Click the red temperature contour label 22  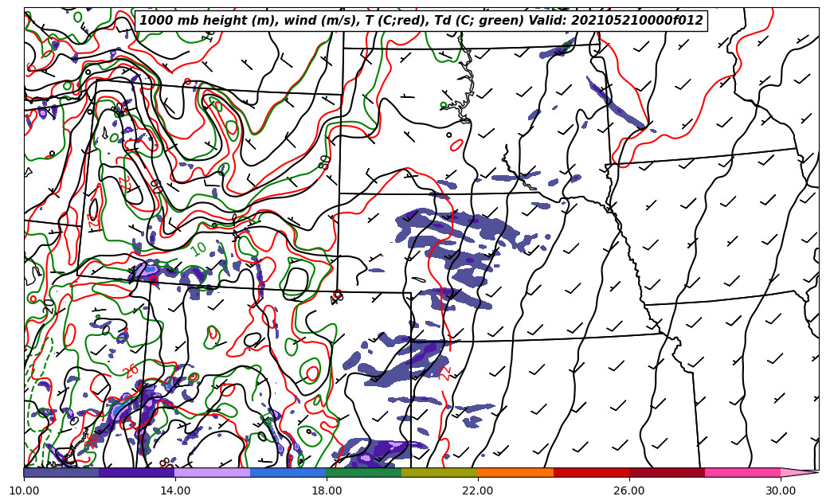click(x=445, y=371)
